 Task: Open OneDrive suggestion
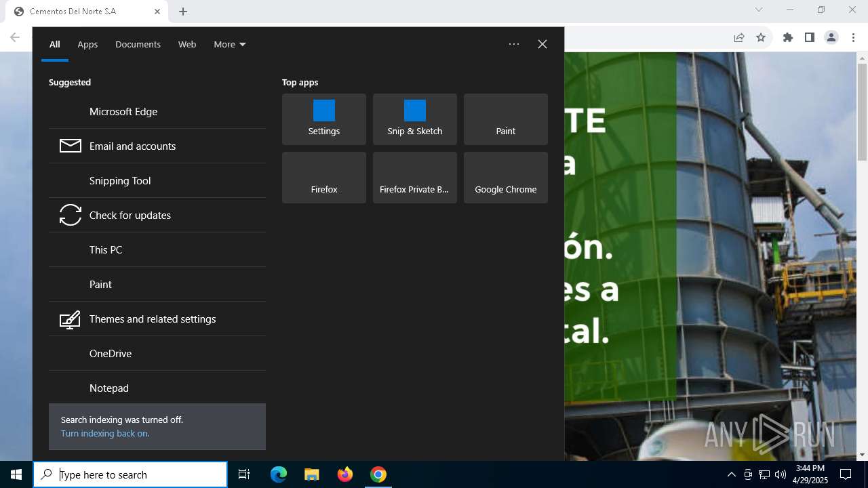point(157,354)
